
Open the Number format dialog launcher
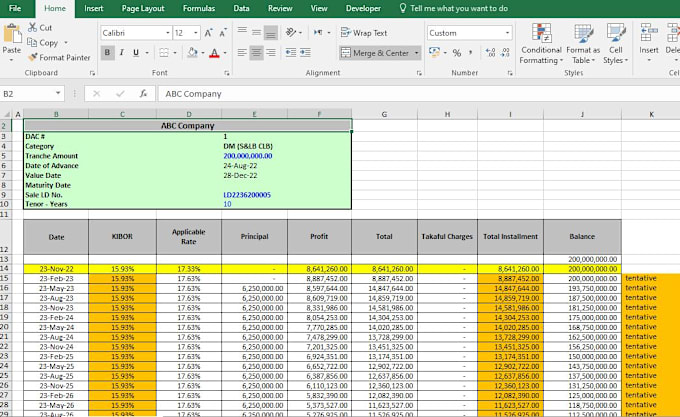click(x=510, y=73)
